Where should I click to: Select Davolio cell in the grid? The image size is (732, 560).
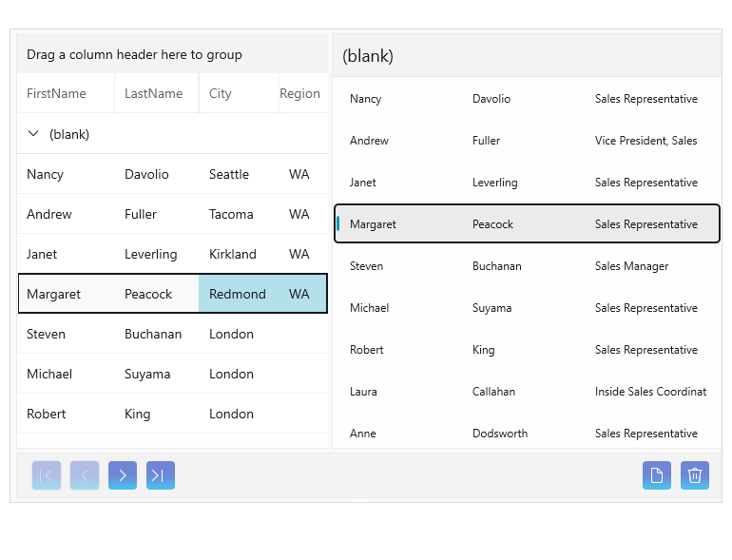(x=157, y=174)
